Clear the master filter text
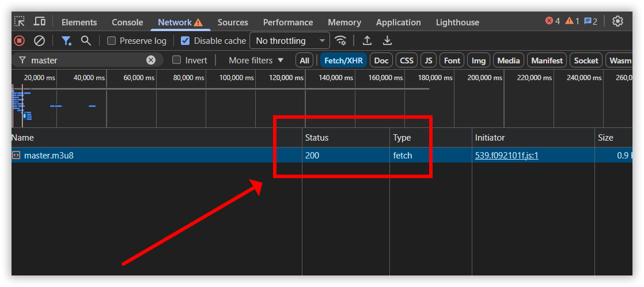The height and width of the screenshot is (287, 644). point(151,60)
